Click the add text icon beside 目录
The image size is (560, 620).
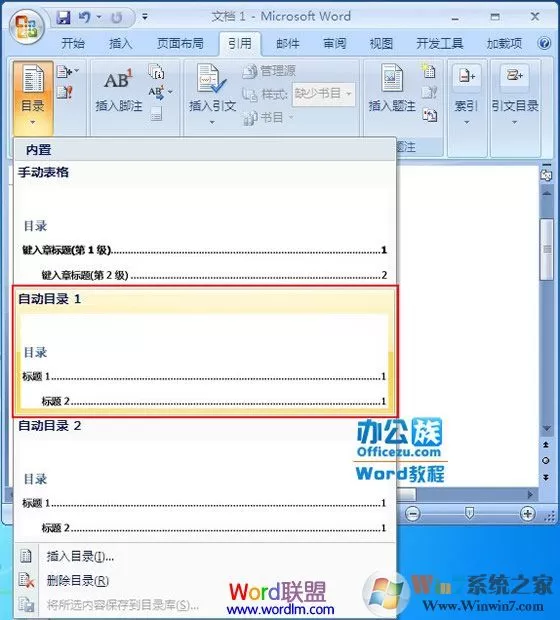[x=68, y=72]
